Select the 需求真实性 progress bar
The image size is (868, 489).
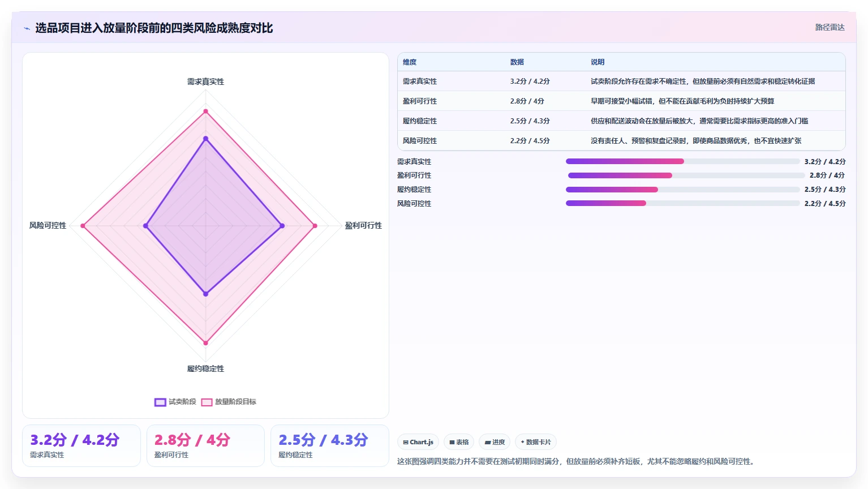[682, 161]
